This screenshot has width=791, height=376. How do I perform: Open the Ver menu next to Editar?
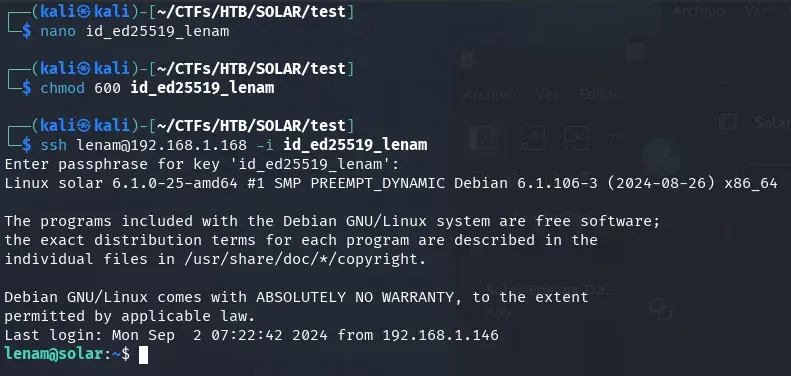coord(547,94)
